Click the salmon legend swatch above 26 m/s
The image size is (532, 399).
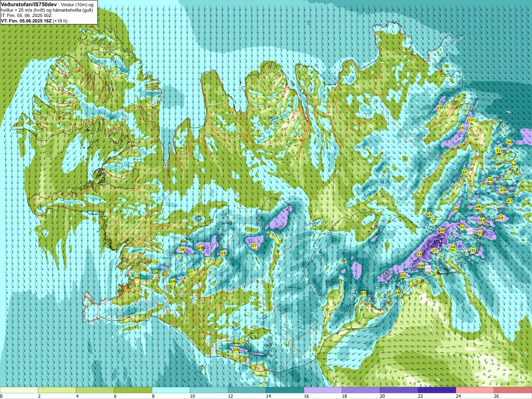[x=513, y=390]
